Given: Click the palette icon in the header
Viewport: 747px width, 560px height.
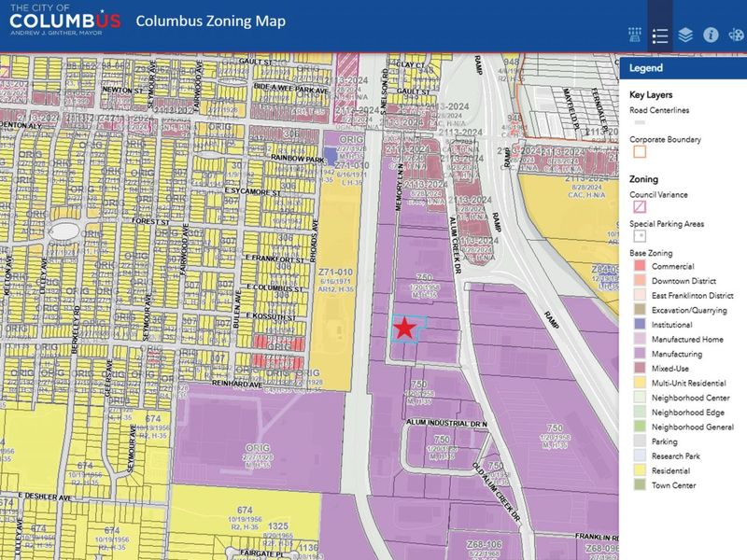Looking at the screenshot, I should 736,35.
